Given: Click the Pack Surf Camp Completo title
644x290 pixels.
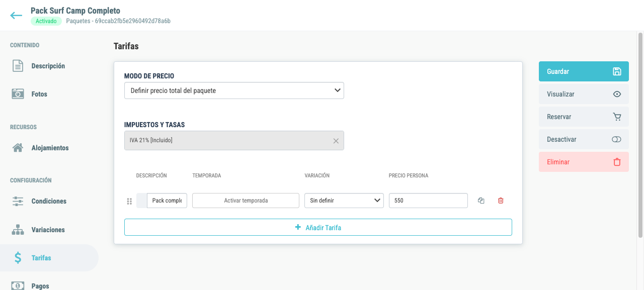Looking at the screenshot, I should click(75, 11).
